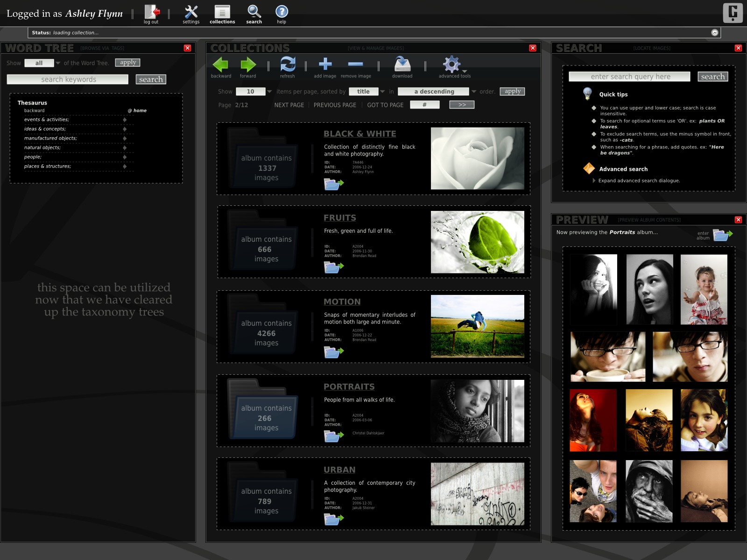The image size is (747, 560).
Task: Open the Black & White album folder icon
Action: (x=333, y=184)
